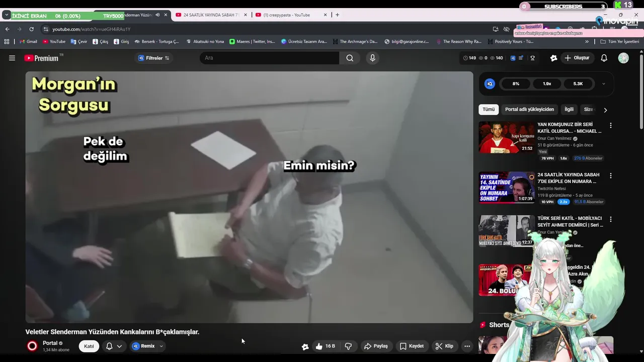Expand the Remix dropdown arrow
644x362 pixels.
pyautogui.click(x=161, y=346)
